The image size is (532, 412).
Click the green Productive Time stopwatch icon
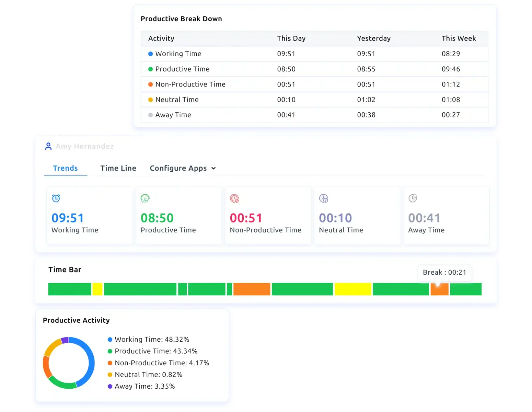point(145,198)
